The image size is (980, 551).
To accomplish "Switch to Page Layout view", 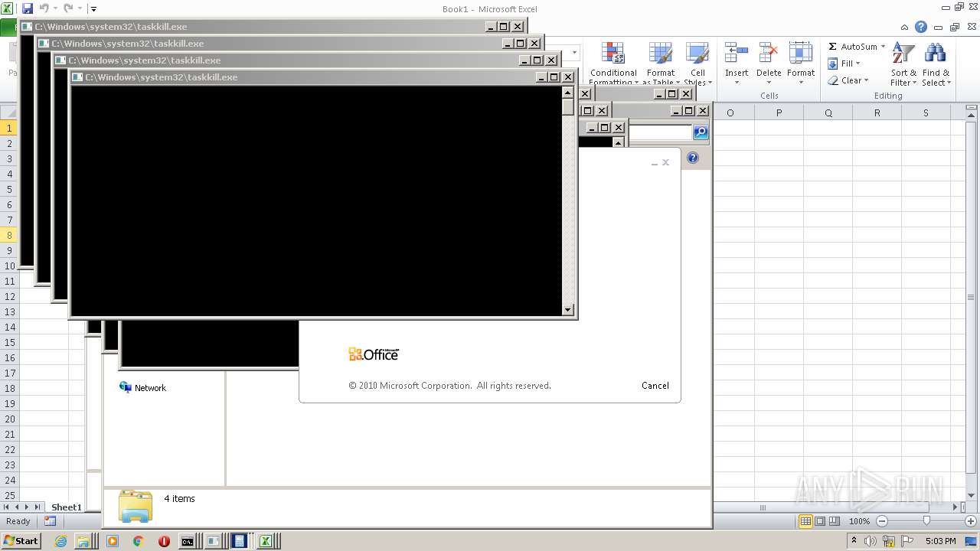I will click(x=820, y=521).
